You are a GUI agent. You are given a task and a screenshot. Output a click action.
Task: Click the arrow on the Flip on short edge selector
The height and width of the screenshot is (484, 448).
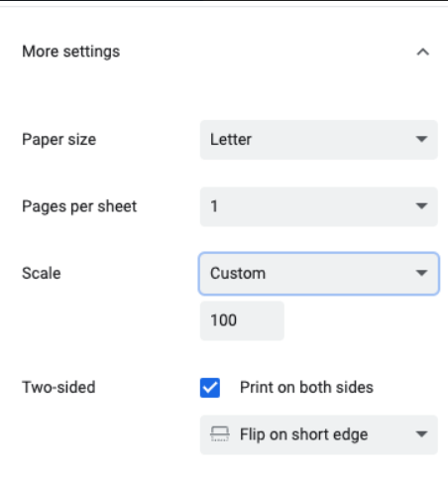tap(421, 434)
